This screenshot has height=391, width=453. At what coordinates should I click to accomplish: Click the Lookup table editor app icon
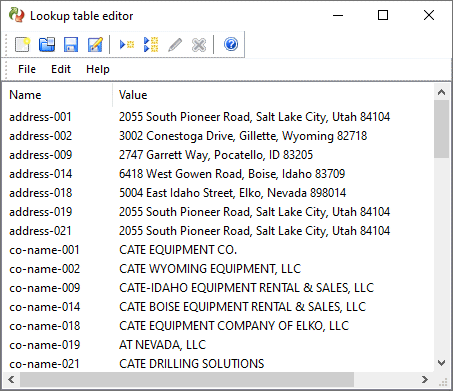(x=16, y=15)
